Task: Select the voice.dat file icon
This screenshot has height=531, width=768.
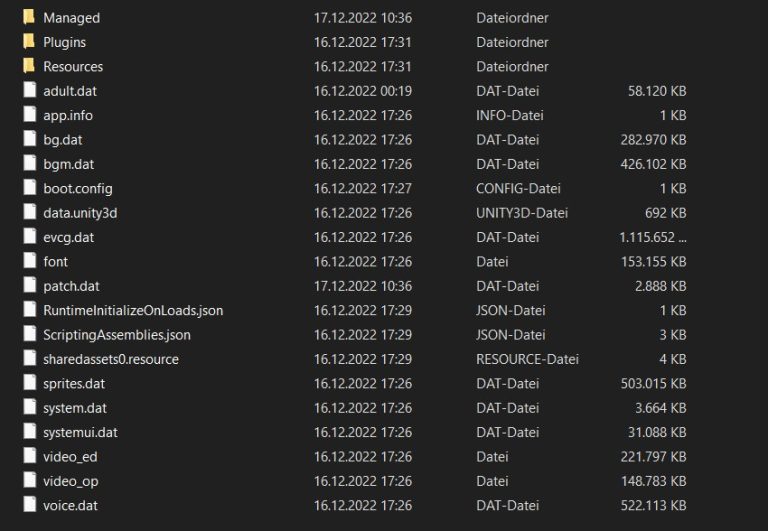Action: [x=29, y=506]
